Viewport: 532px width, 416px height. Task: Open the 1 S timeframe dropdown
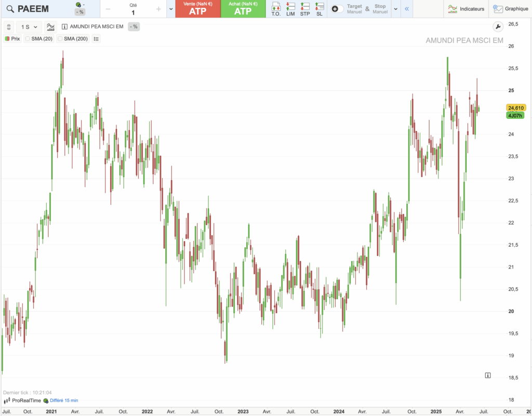29,27
